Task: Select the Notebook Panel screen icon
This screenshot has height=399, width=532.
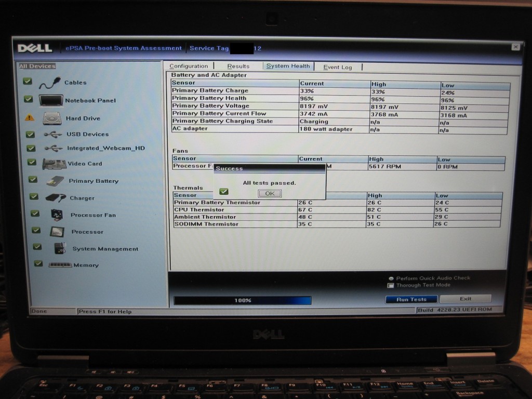Action: (51, 100)
